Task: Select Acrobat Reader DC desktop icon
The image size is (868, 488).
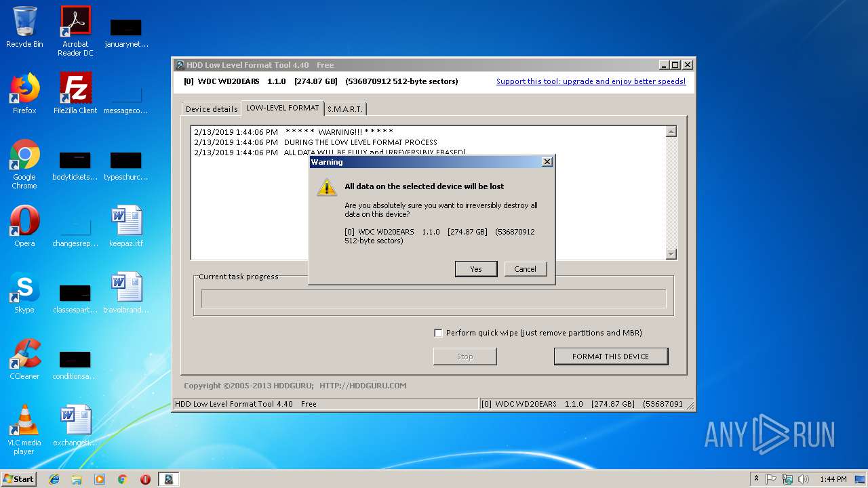Action: [x=75, y=31]
